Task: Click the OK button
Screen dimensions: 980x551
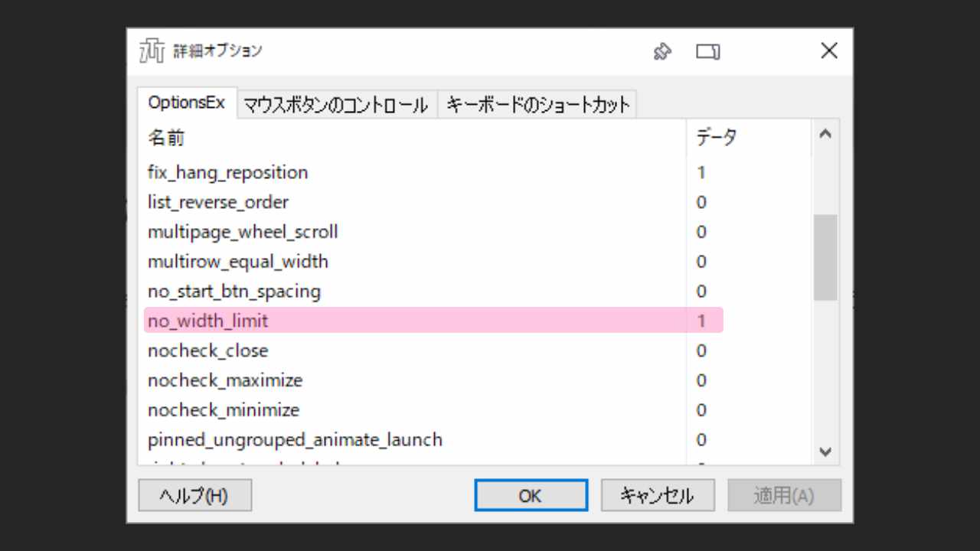Action: pyautogui.click(x=531, y=495)
